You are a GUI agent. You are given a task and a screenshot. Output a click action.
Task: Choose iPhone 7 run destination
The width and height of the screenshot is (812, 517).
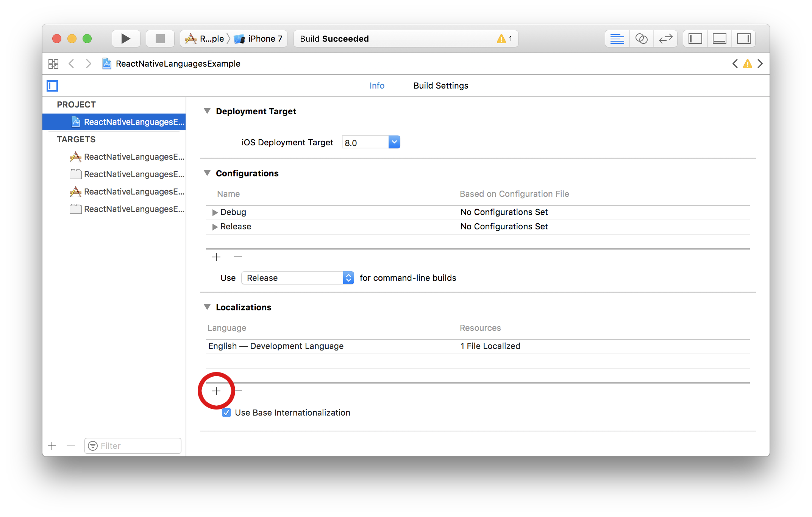pos(261,39)
